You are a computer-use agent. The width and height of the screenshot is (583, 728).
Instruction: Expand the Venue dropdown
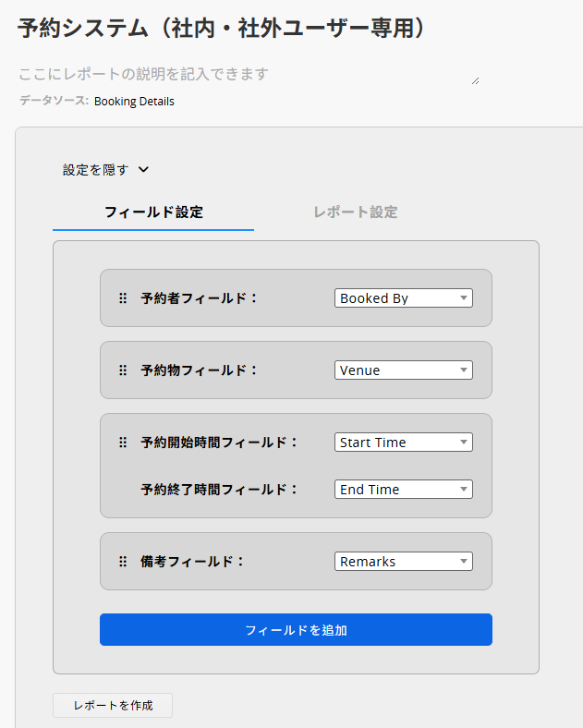pos(403,370)
